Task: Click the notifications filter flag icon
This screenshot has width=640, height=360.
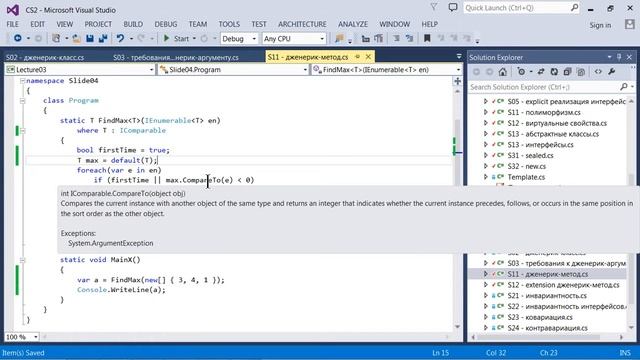Action: [434, 7]
